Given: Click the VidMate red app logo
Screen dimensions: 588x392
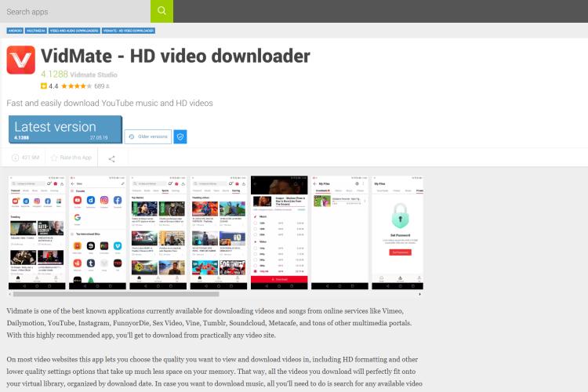Looking at the screenshot, I should (21, 60).
